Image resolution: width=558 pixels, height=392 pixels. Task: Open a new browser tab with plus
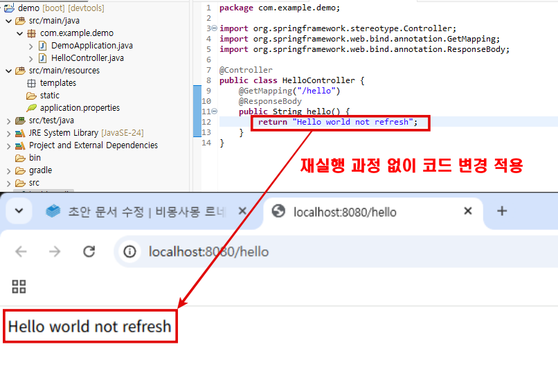pos(503,211)
